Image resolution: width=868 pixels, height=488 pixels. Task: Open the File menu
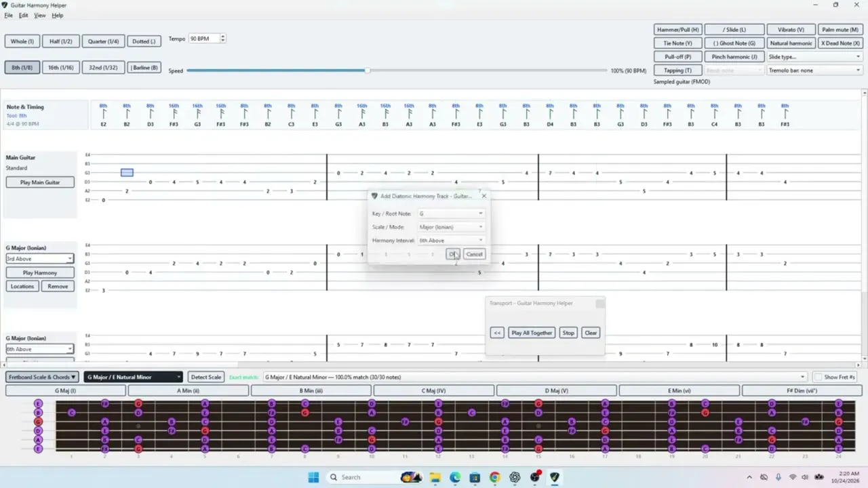8,15
